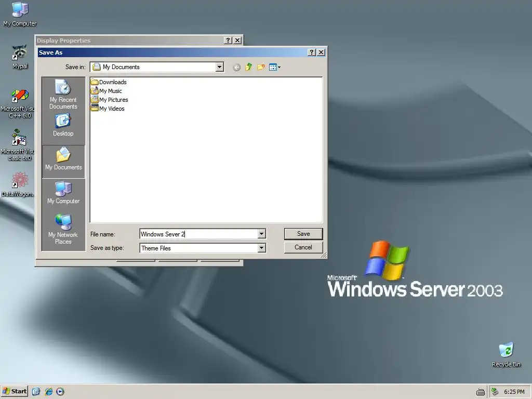Screen dimensions: 532x399
Task: Create a new folder in Save As
Action: (x=261, y=67)
